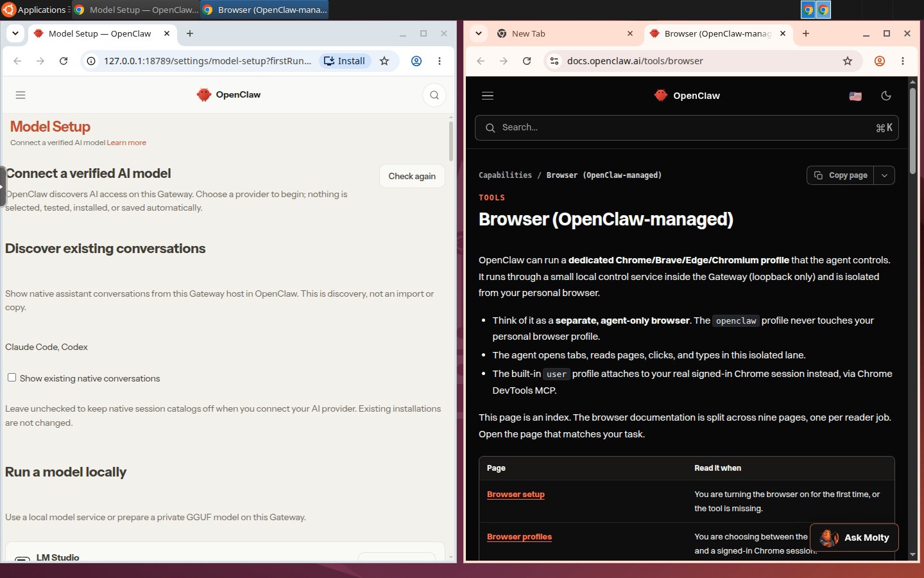
Task: Click Check again button
Action: (412, 176)
